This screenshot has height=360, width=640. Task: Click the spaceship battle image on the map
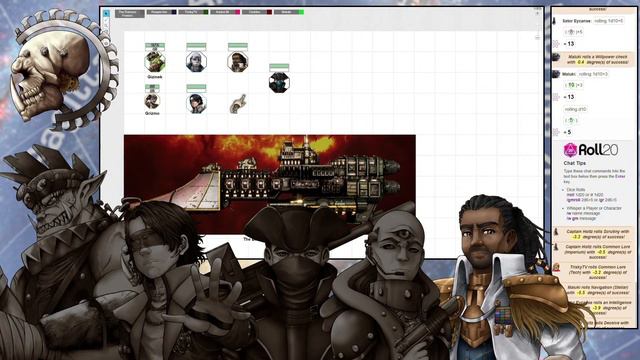pos(270,184)
